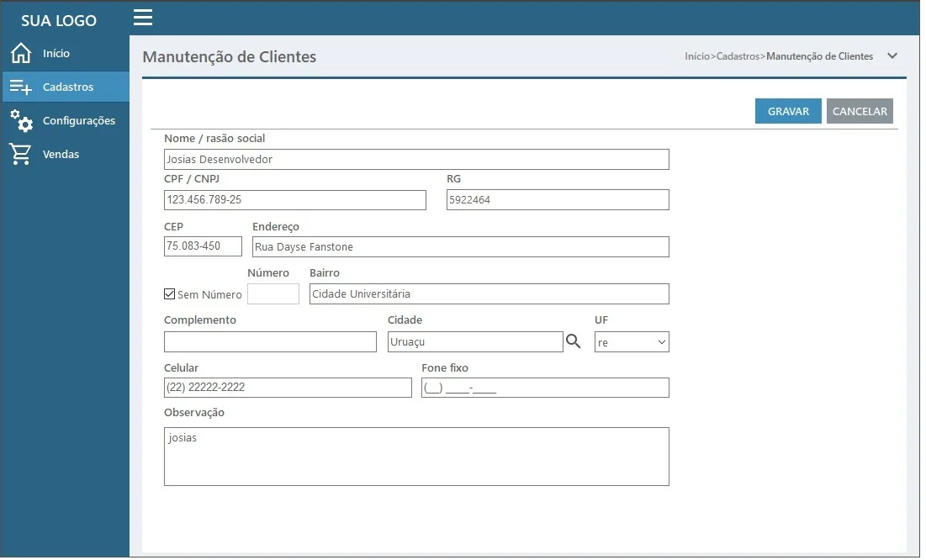Follow the Início breadcrumb link
The image size is (926, 560).
[697, 56]
